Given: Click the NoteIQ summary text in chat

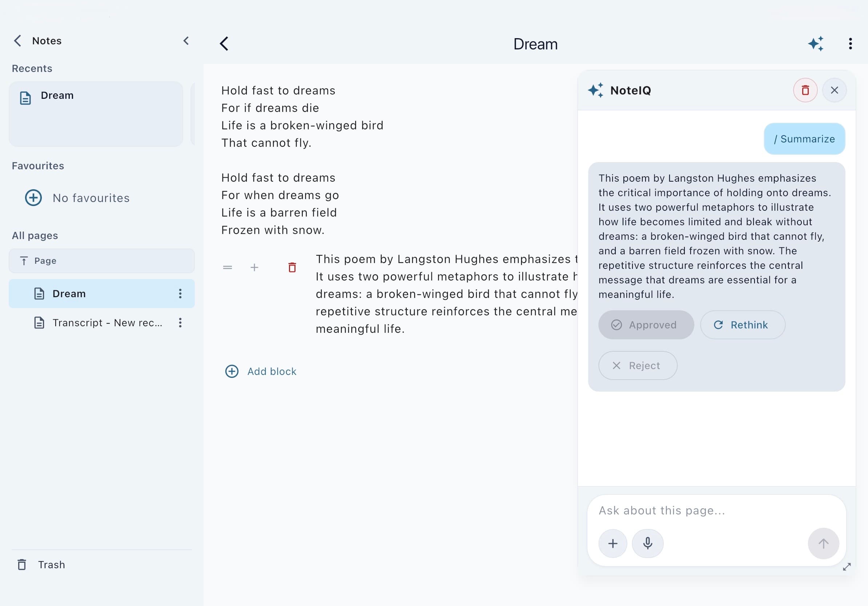Looking at the screenshot, I should [x=715, y=236].
